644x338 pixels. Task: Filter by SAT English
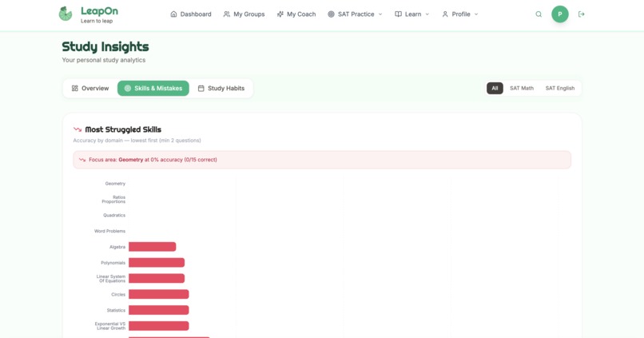[x=560, y=89]
